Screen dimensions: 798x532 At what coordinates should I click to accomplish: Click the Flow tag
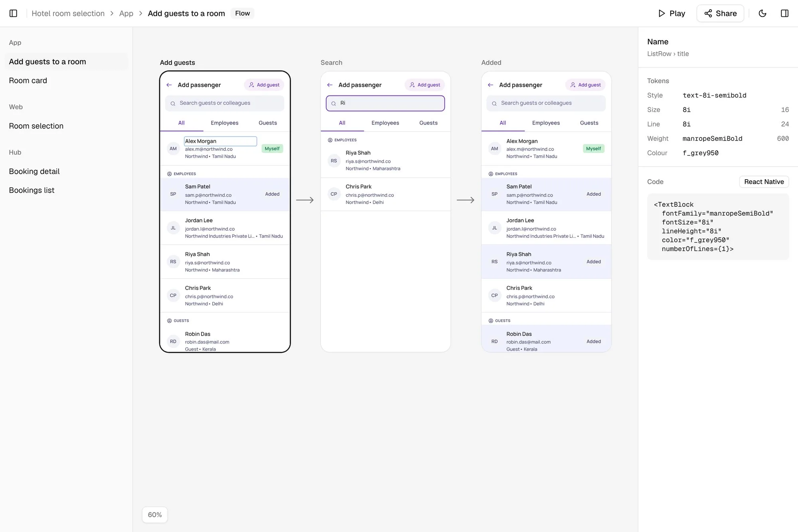(x=242, y=13)
